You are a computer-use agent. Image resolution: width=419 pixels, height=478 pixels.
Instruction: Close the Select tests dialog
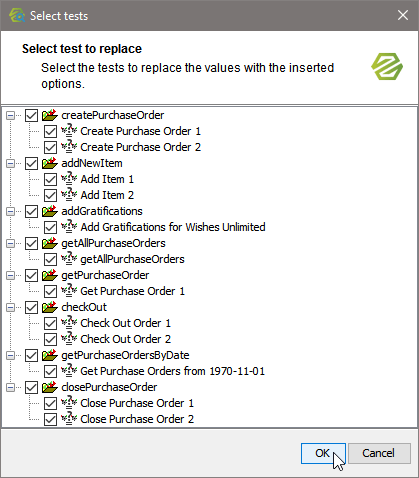[x=403, y=15]
